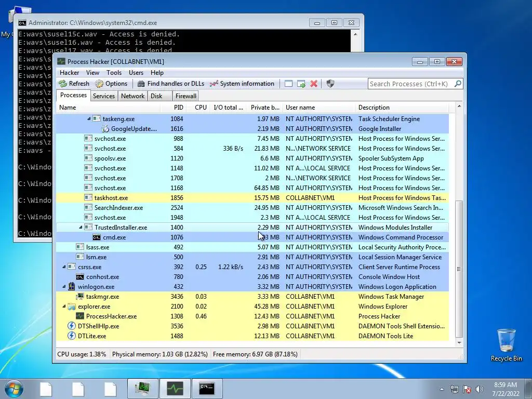Show hidden tray icons arrow
Image resolution: width=532 pixels, height=399 pixels.
[x=442, y=389]
